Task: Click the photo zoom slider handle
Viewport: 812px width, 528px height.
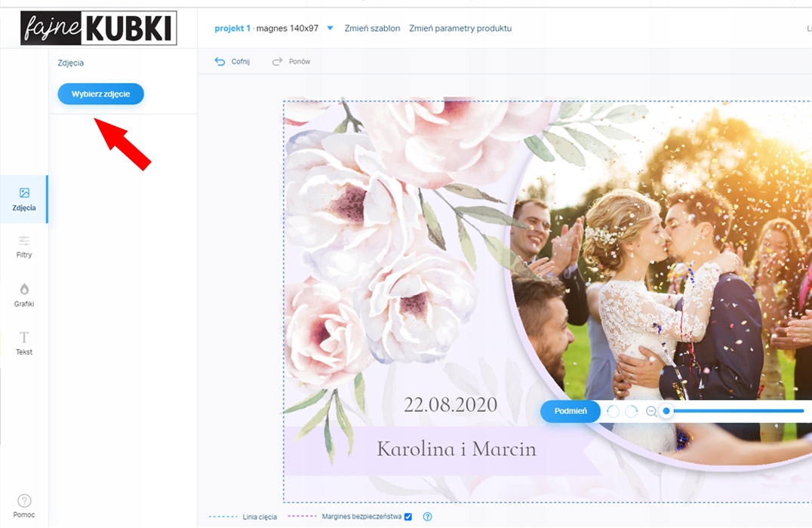Action: 666,411
